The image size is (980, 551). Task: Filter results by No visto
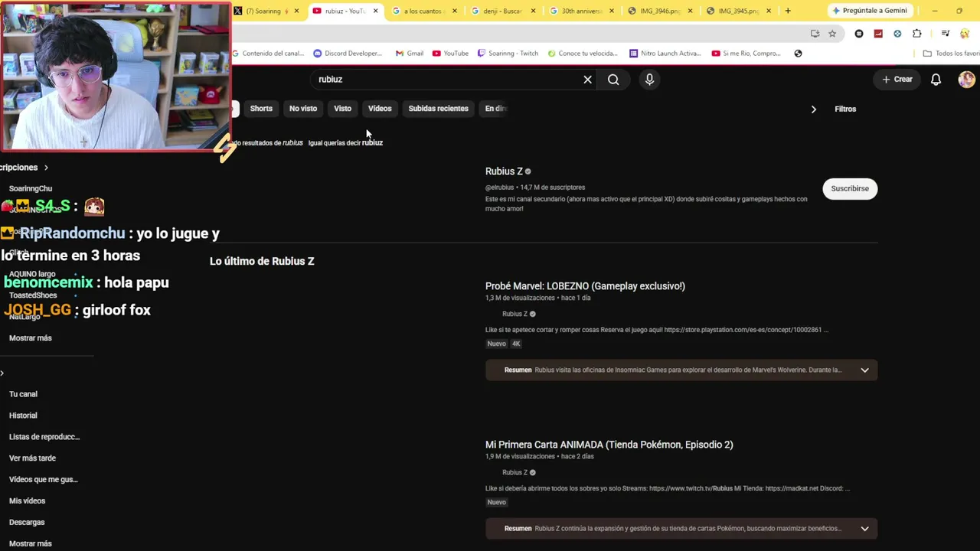[303, 109]
